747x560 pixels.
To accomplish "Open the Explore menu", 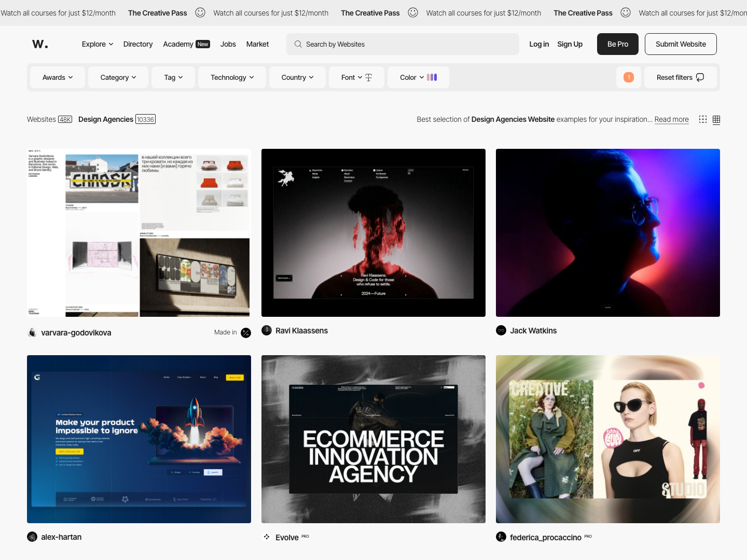I will (98, 44).
